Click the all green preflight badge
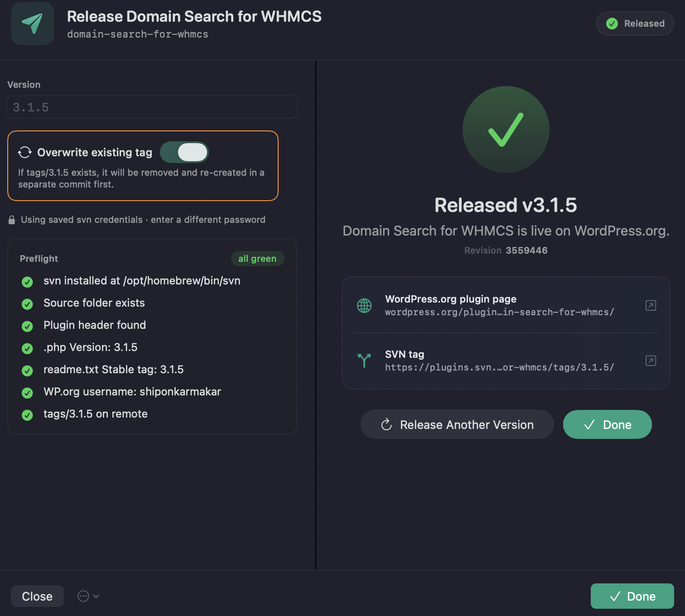 click(x=257, y=259)
